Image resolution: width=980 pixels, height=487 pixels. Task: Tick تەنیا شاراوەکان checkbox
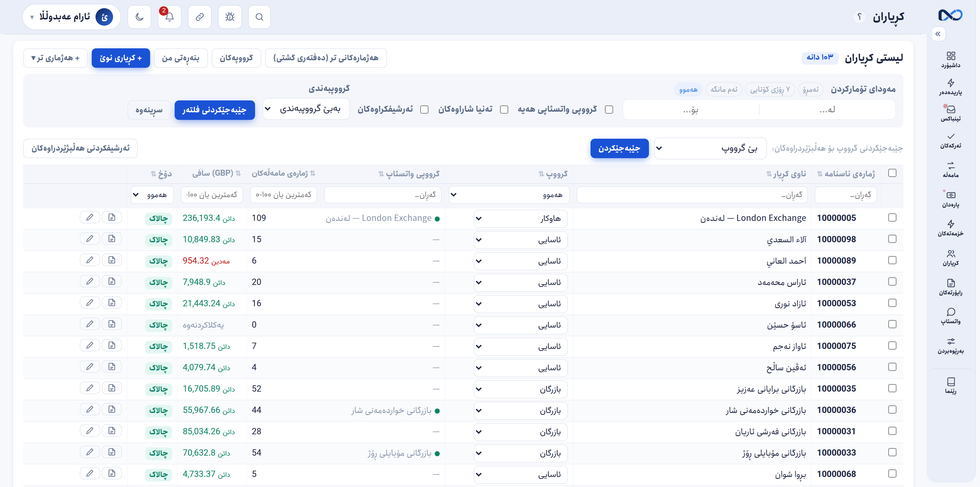point(504,110)
